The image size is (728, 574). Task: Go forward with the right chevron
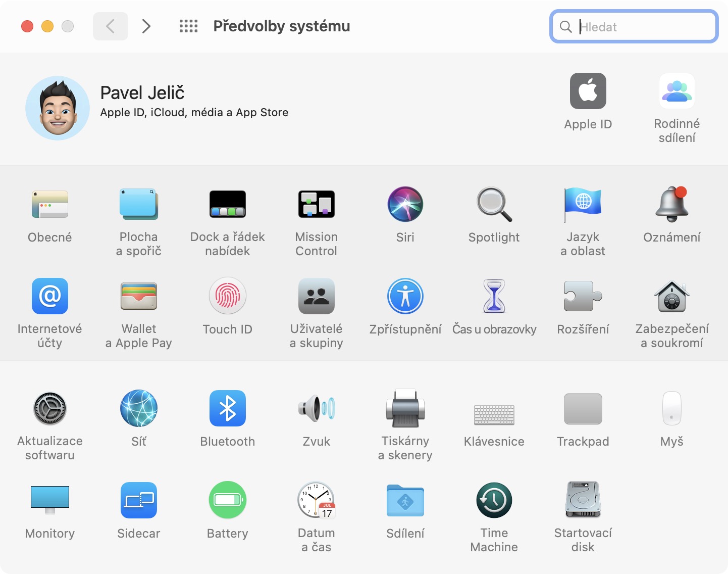click(146, 26)
